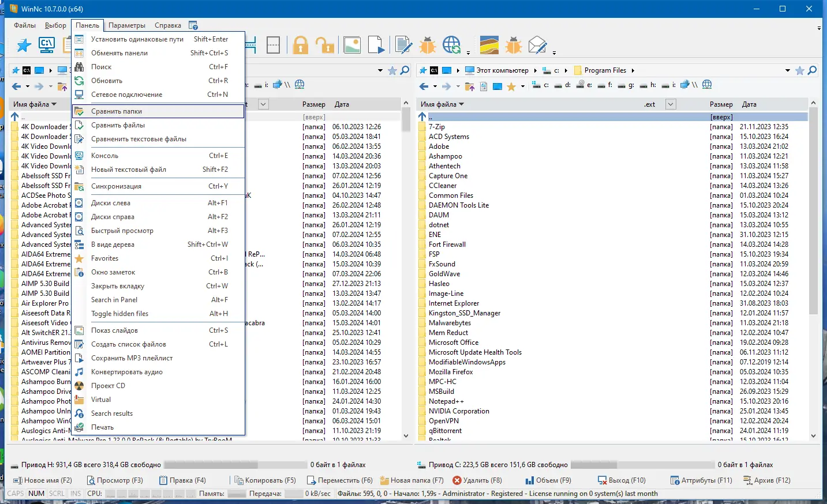Click drive C: free space usage bar

pyautogui.click(x=642, y=465)
